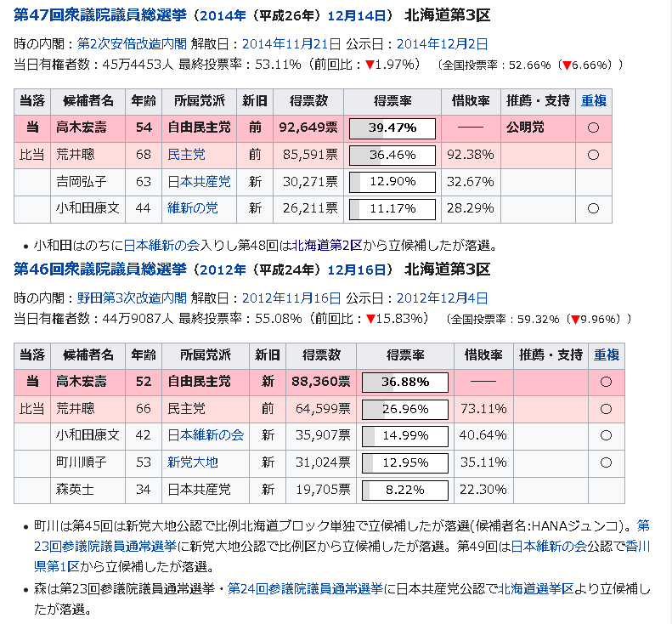672x624 pixels.
Task: Click 39.47% vote share bar
Action: tap(392, 128)
